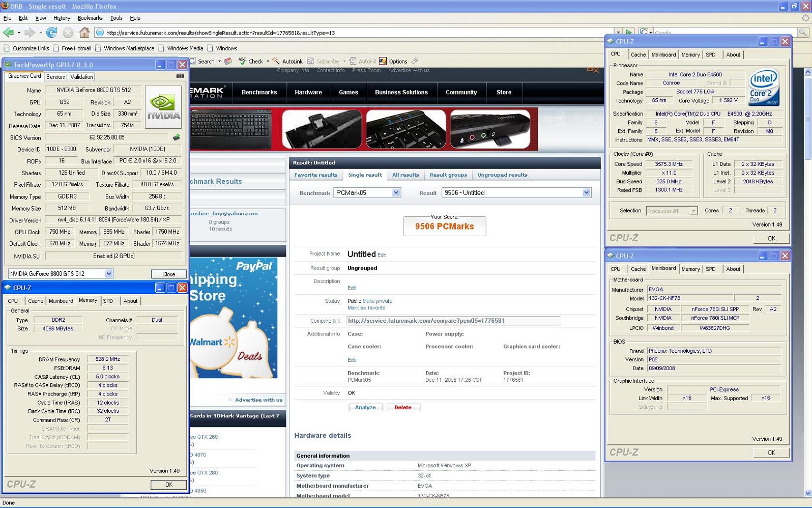
Task: Save GPU BIOS via green chip icon
Action: click(x=177, y=137)
